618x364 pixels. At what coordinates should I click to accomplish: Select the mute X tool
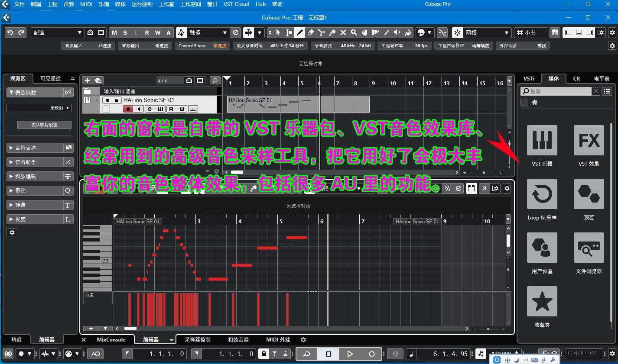pyautogui.click(x=343, y=32)
